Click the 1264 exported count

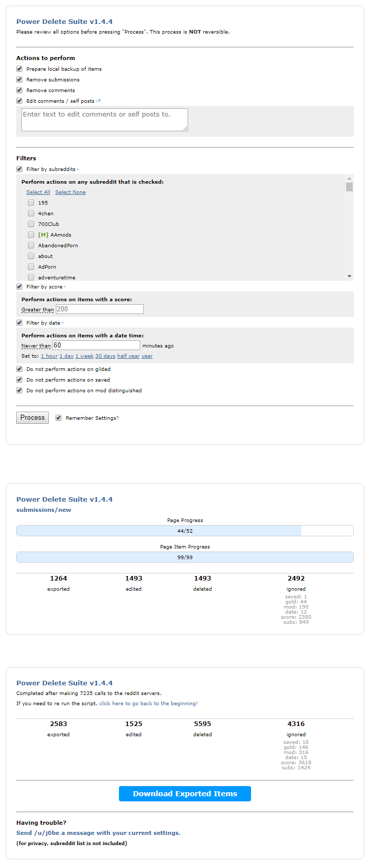pos(58,578)
